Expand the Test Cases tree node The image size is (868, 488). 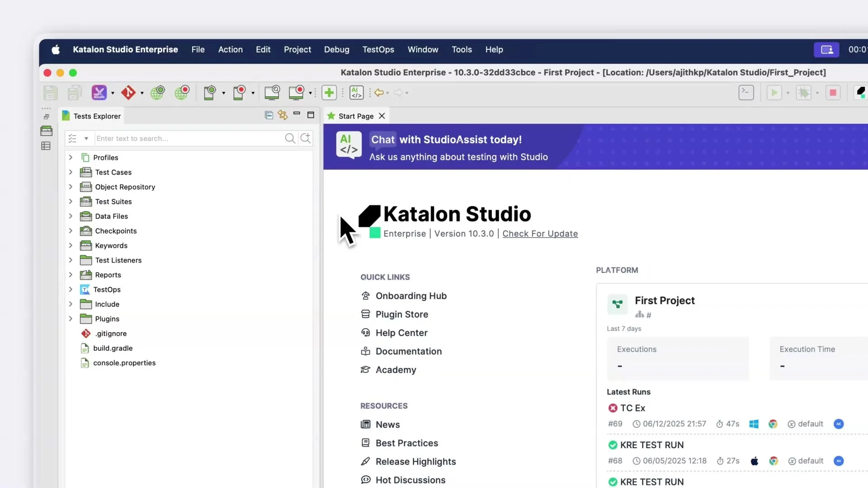pos(71,172)
